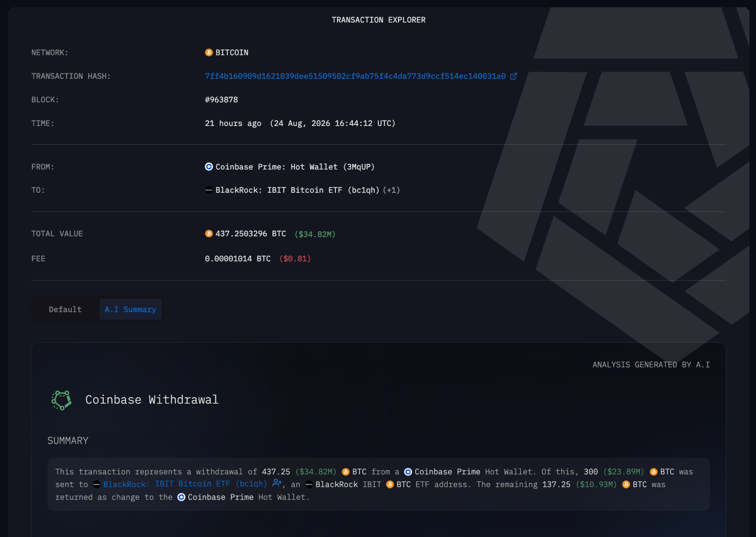Screen dimensions: 756x537
Task: Click the 'FROM:' label
Action: (x=43, y=167)
